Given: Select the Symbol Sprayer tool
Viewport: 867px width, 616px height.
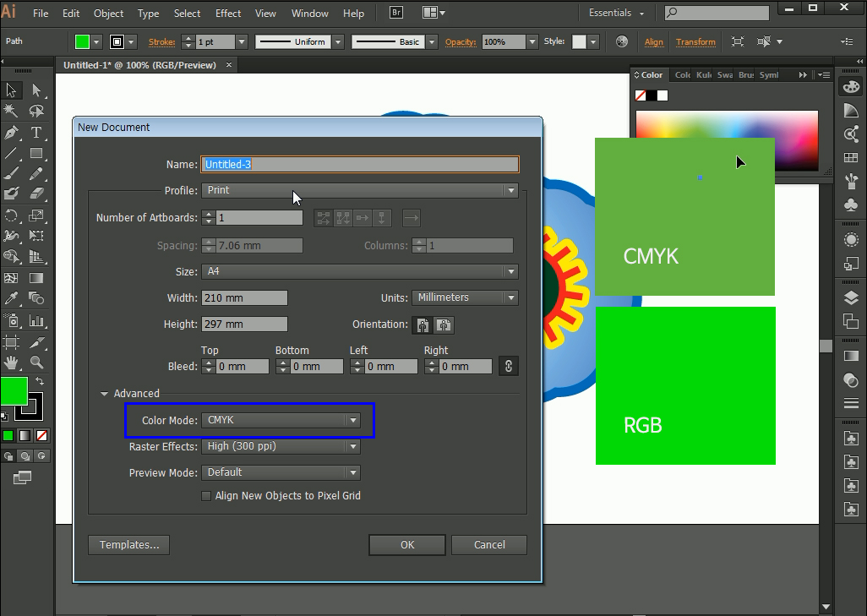Looking at the screenshot, I should (11, 321).
